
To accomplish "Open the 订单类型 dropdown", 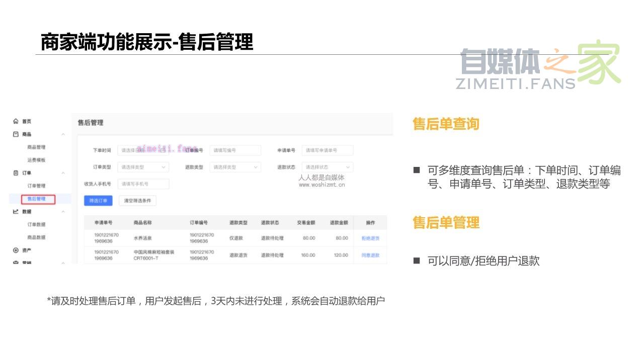I will (143, 167).
